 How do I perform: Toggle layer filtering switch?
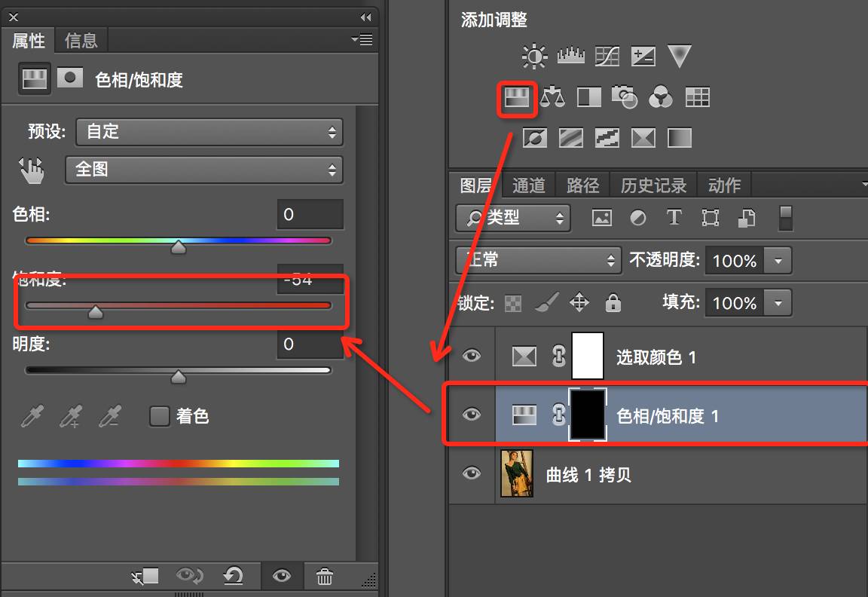pyautogui.click(x=786, y=218)
